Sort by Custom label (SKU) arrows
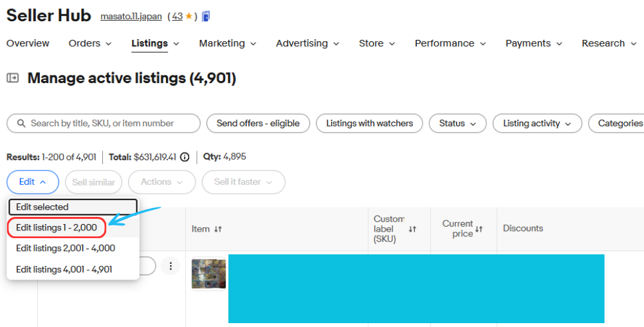 pos(412,229)
